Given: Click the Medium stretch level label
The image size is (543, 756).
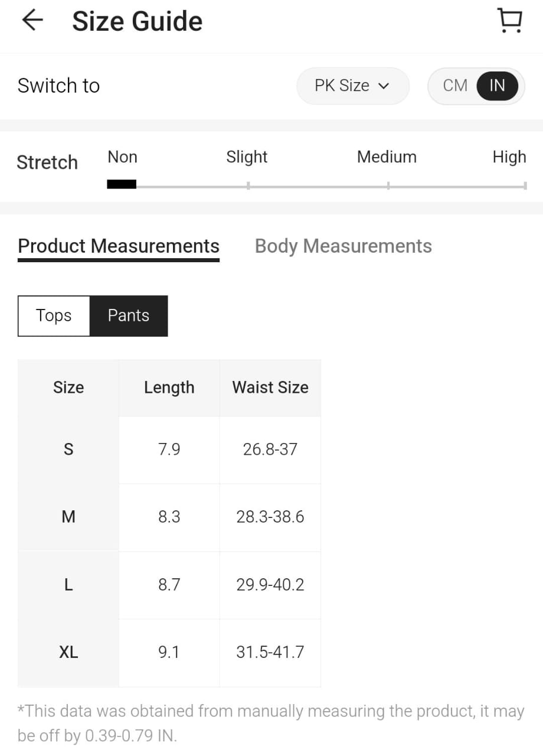Looking at the screenshot, I should click(387, 157).
